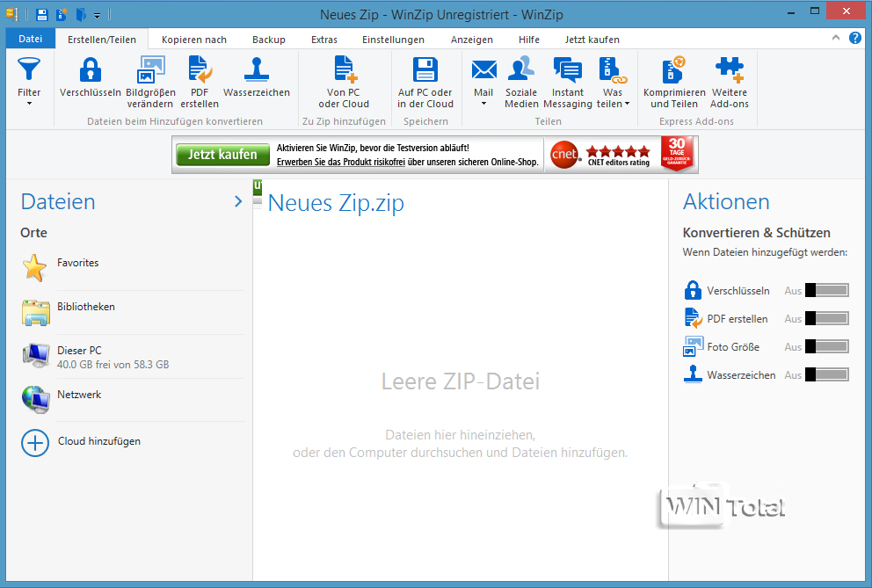This screenshot has height=588, width=872.
Task: Click the save icon in title bar
Action: coord(42,14)
